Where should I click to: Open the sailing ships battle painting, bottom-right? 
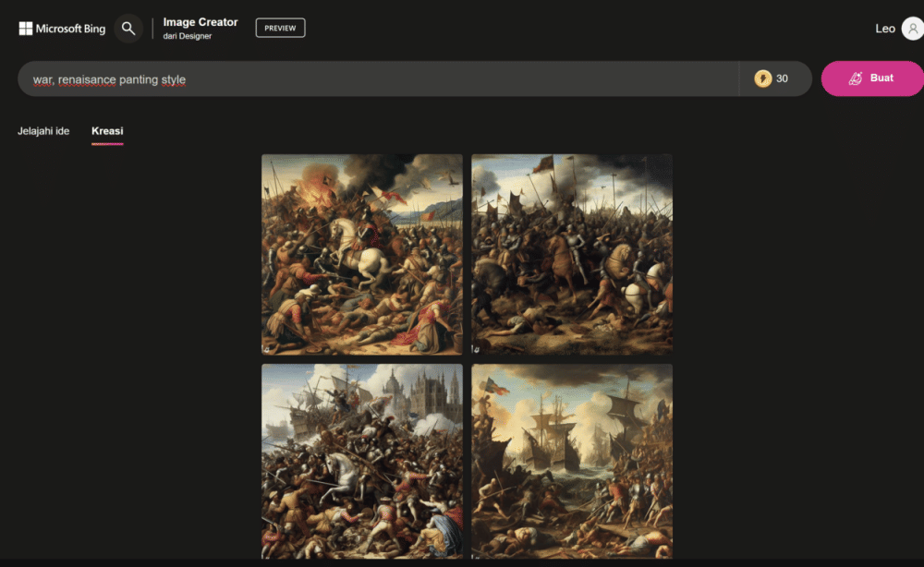572,461
